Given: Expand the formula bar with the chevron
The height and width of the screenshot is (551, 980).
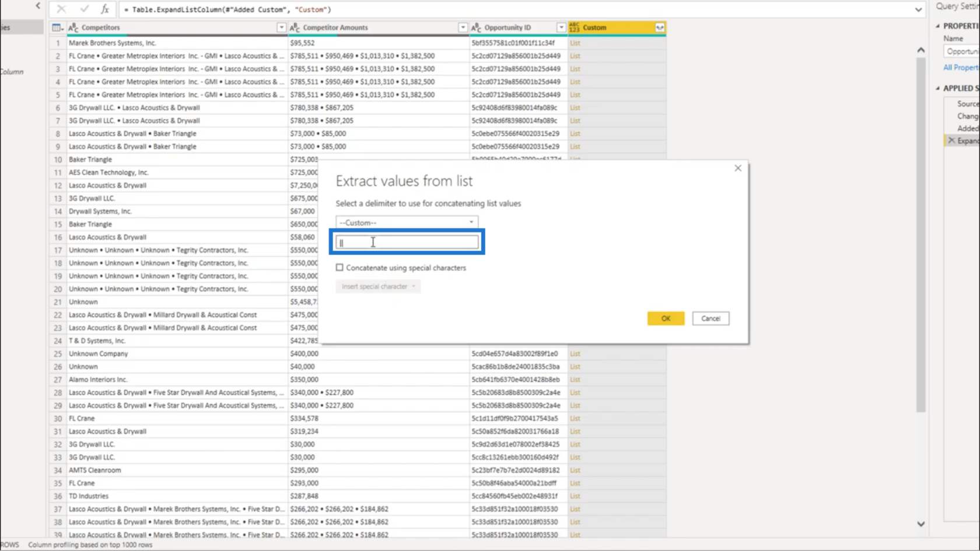Looking at the screenshot, I should click(918, 9).
